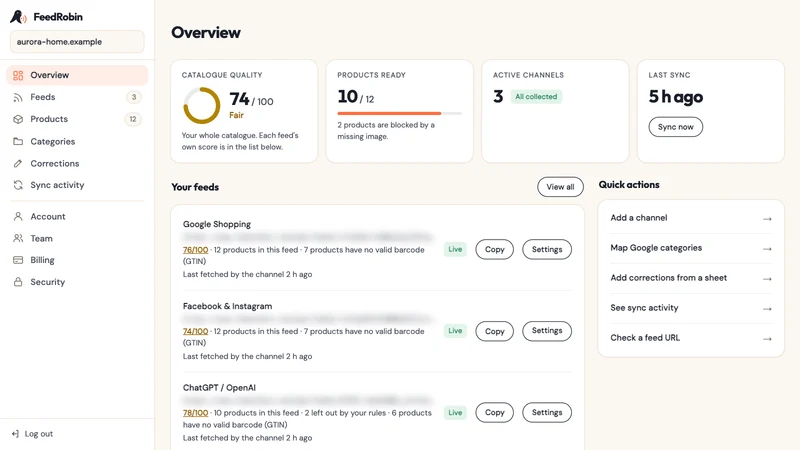
Task: Click the Feeds count badge 3
Action: 134,97
